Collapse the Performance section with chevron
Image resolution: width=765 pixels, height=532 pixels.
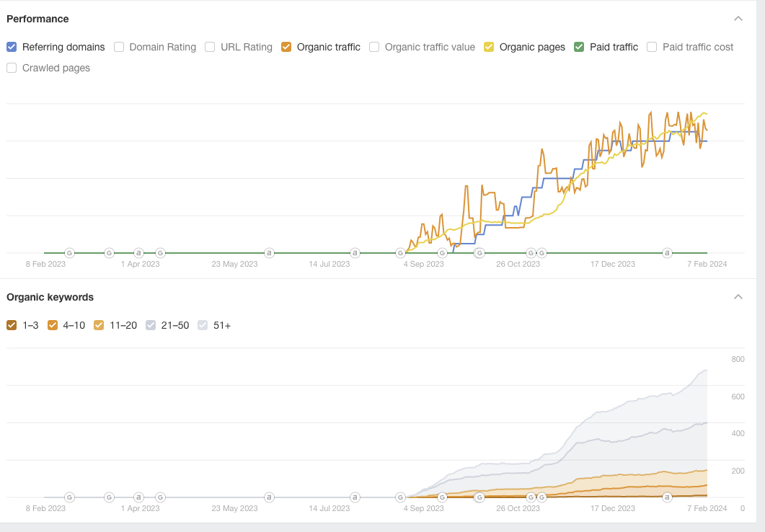tap(738, 19)
